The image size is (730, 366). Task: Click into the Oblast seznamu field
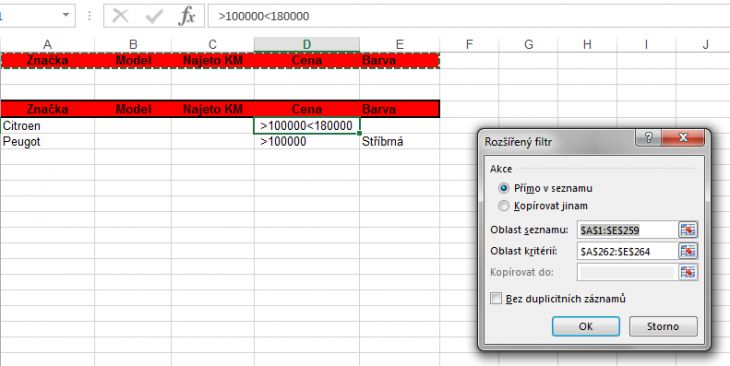coord(627,230)
